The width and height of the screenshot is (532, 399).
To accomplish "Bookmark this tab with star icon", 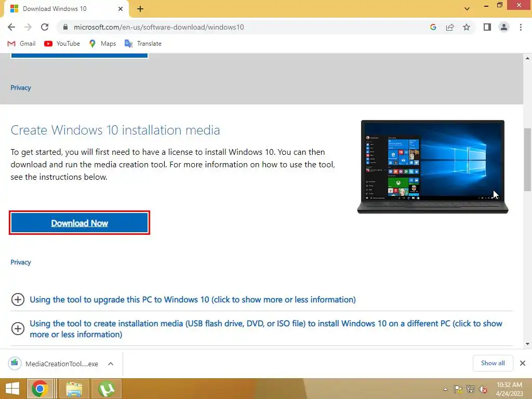I will [467, 27].
